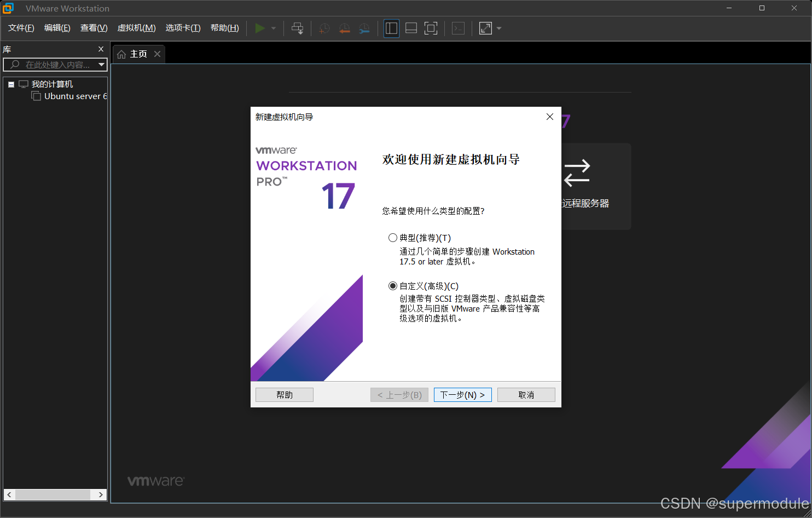Click the 远程服务器 connect arrows icon
The height and width of the screenshot is (518, 812).
click(577, 173)
